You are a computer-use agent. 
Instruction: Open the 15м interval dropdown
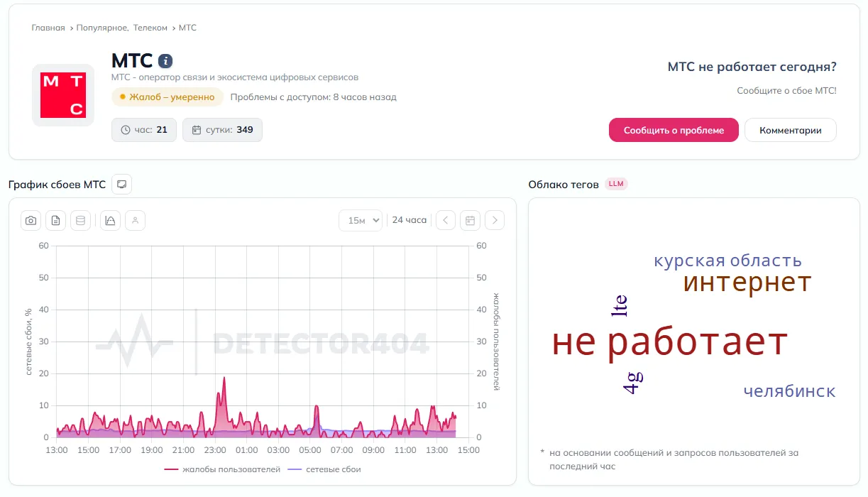click(x=361, y=221)
